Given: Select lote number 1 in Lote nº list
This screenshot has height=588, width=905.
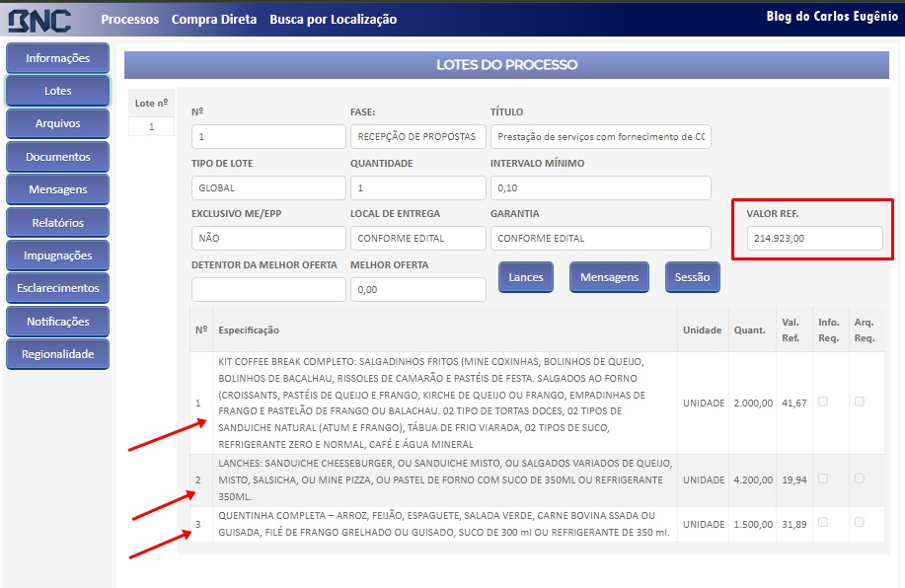Looking at the screenshot, I should (151, 126).
